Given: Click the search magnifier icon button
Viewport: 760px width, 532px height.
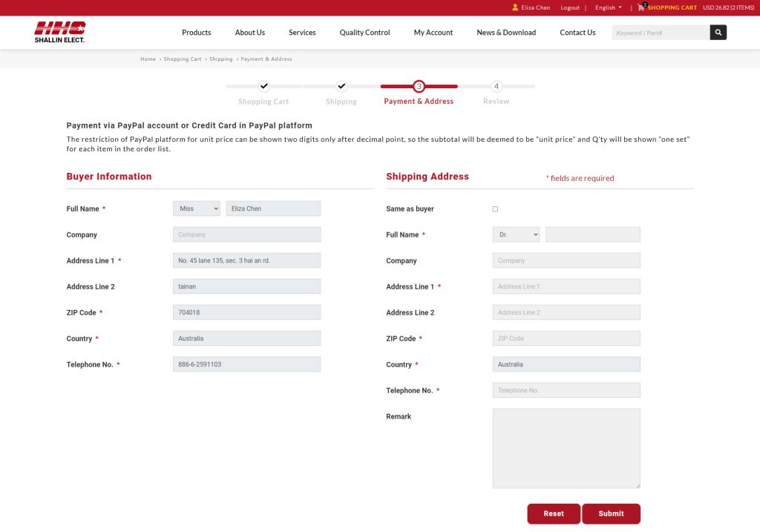Looking at the screenshot, I should tap(718, 33).
